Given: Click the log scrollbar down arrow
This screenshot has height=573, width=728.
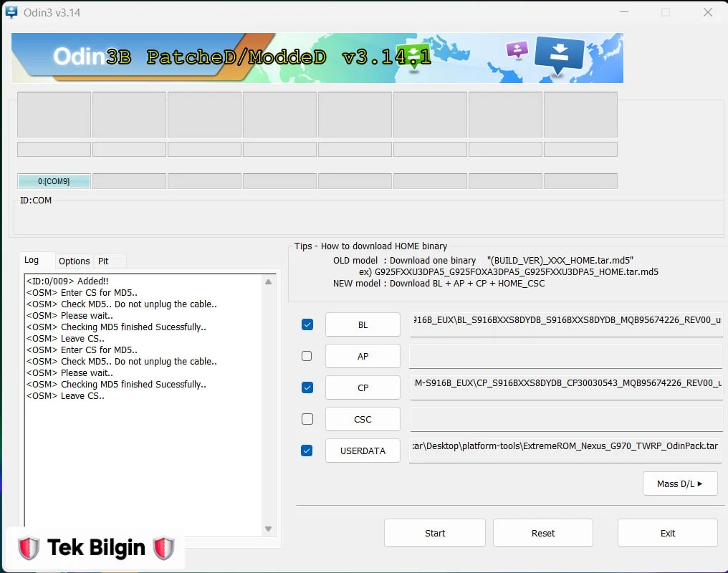Looking at the screenshot, I should tap(269, 529).
